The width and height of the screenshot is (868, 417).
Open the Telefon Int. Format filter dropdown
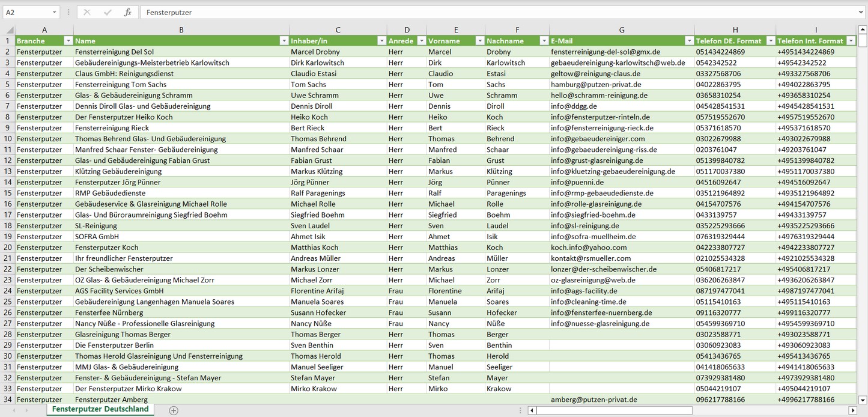pyautogui.click(x=851, y=41)
